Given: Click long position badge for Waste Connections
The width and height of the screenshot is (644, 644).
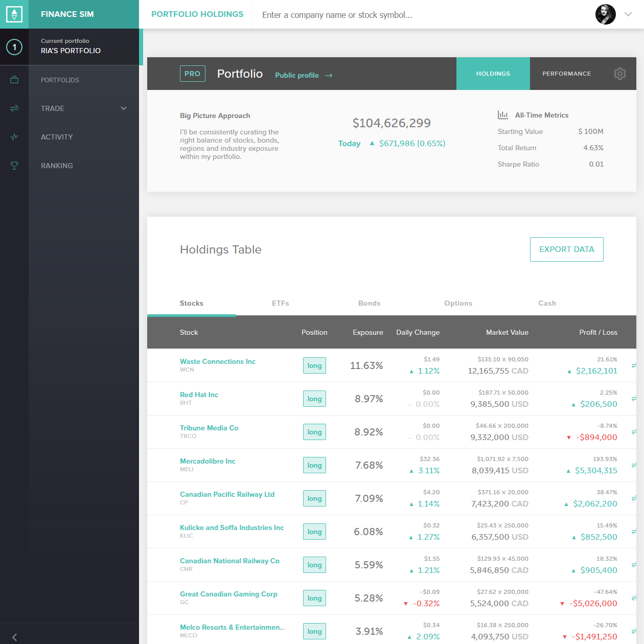Looking at the screenshot, I should [x=314, y=365].
